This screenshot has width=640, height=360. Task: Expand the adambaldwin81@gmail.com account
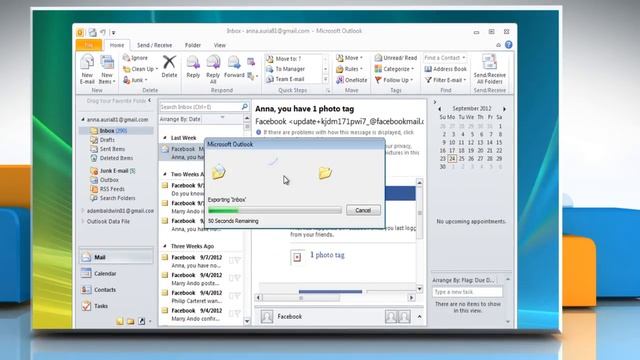tap(83, 211)
